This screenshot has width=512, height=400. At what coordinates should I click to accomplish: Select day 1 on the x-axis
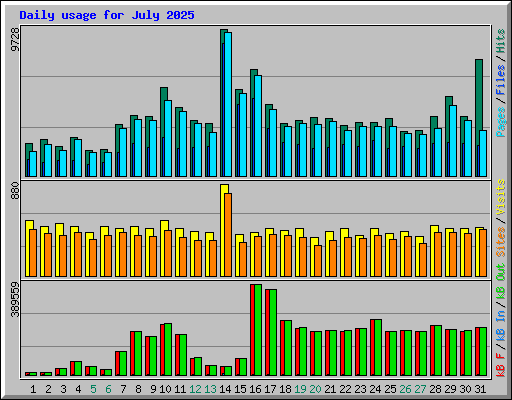[x=33, y=389]
